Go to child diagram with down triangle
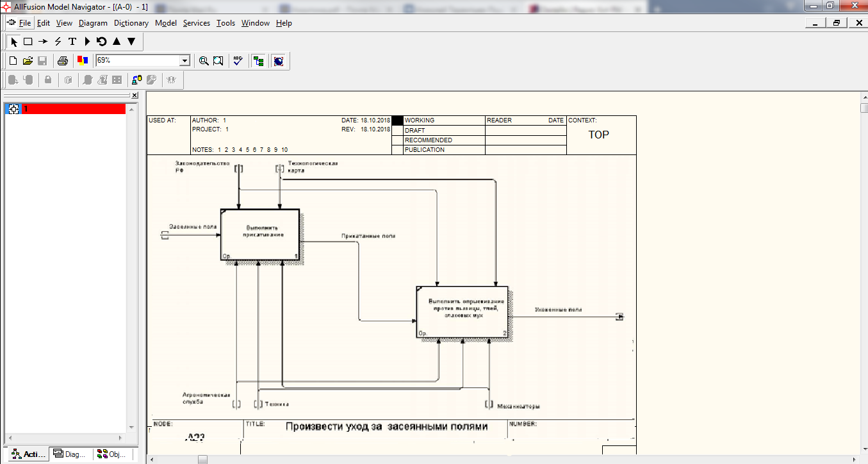 (x=131, y=42)
